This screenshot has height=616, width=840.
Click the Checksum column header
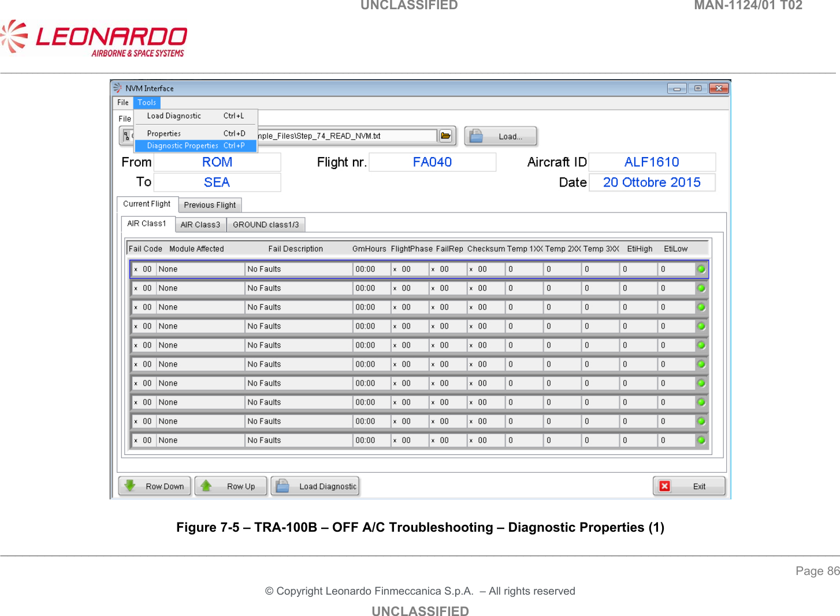486,249
